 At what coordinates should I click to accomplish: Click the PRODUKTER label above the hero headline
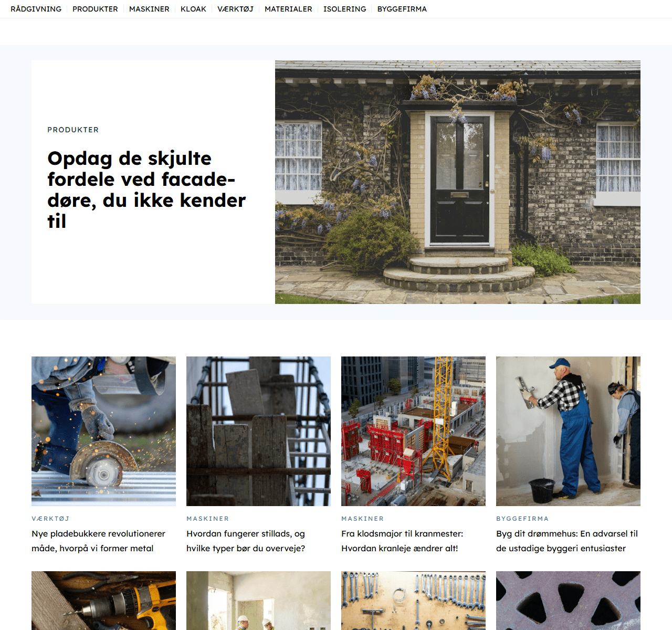73,130
